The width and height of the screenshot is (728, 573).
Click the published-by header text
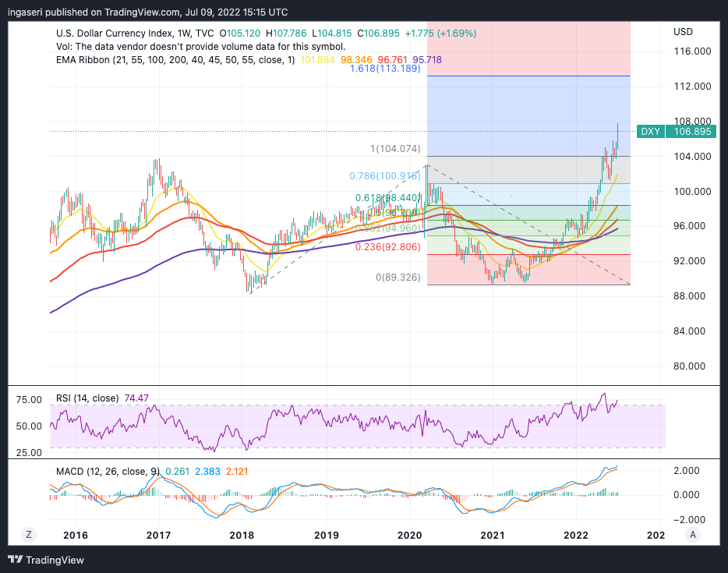point(147,12)
